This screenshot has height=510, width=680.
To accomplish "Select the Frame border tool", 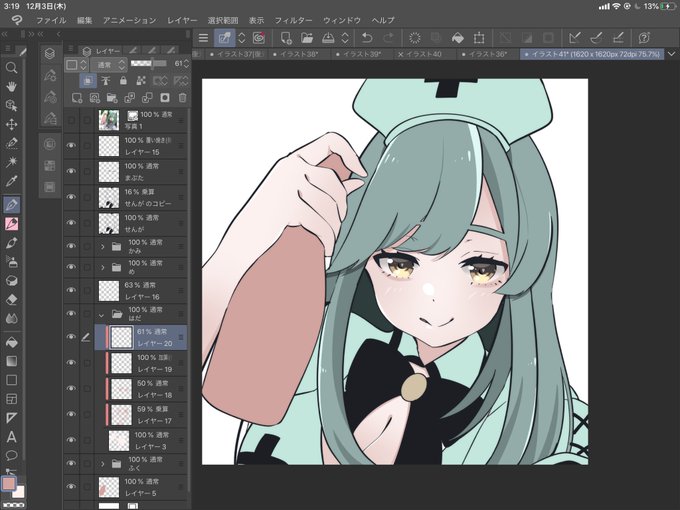I will [11, 399].
